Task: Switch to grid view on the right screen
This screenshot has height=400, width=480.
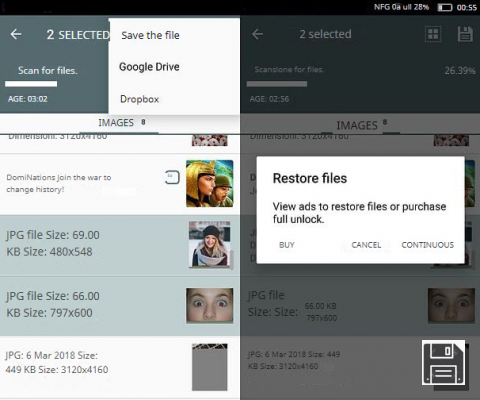Action: coord(433,34)
